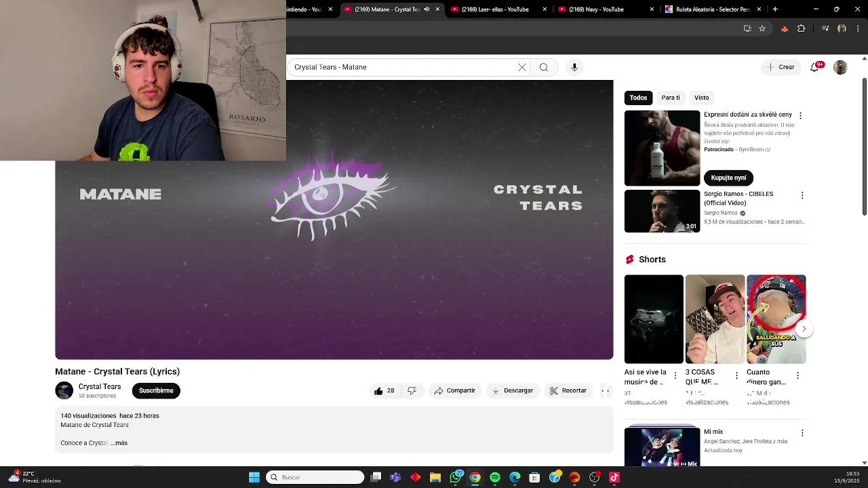868x488 pixels.
Task: Mute audio icon on Matane tab
Action: [427, 9]
